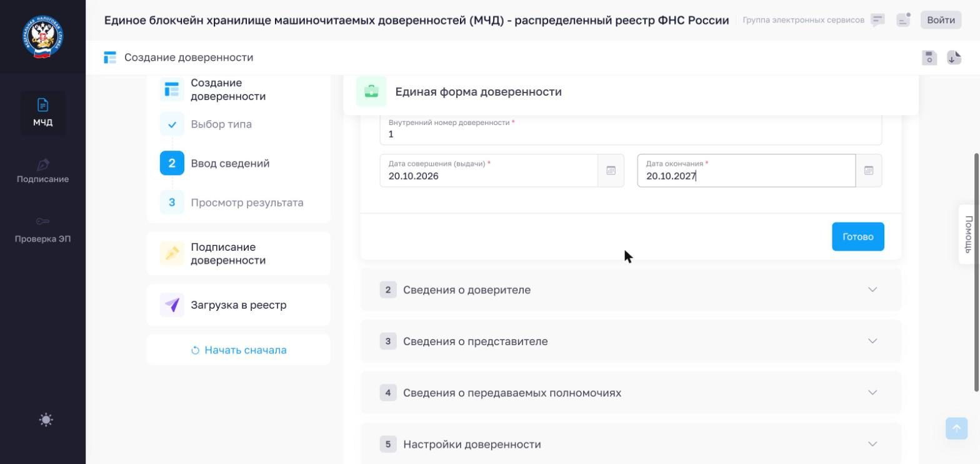Open the chat messages icon in the header
Image resolution: width=980 pixels, height=464 pixels.
[877, 20]
